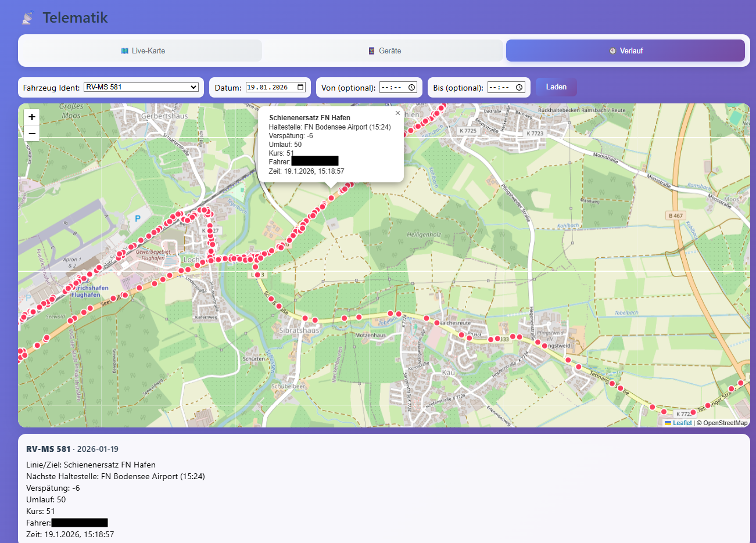Click the clock icon in Bis field
Image resolution: width=756 pixels, height=543 pixels.
click(519, 87)
